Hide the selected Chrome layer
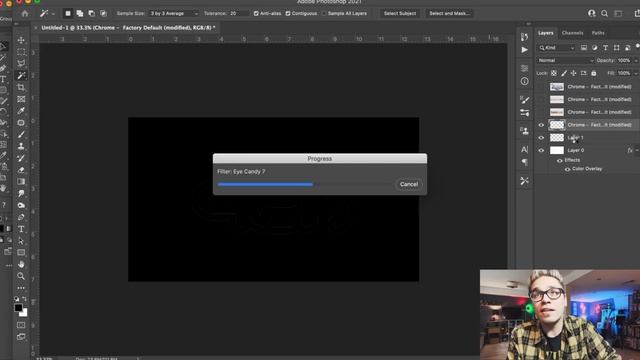Image resolution: width=640 pixels, height=360 pixels. 541,125
